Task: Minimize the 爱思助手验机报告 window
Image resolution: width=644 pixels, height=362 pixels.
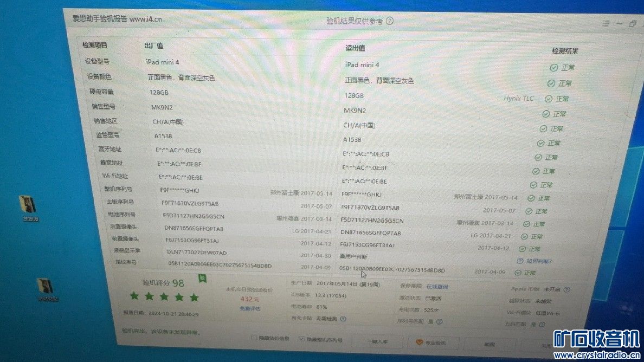Action: pyautogui.click(x=620, y=24)
